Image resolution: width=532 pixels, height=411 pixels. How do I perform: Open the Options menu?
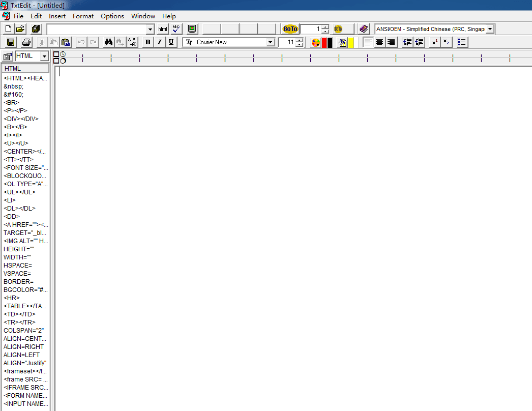(x=112, y=16)
